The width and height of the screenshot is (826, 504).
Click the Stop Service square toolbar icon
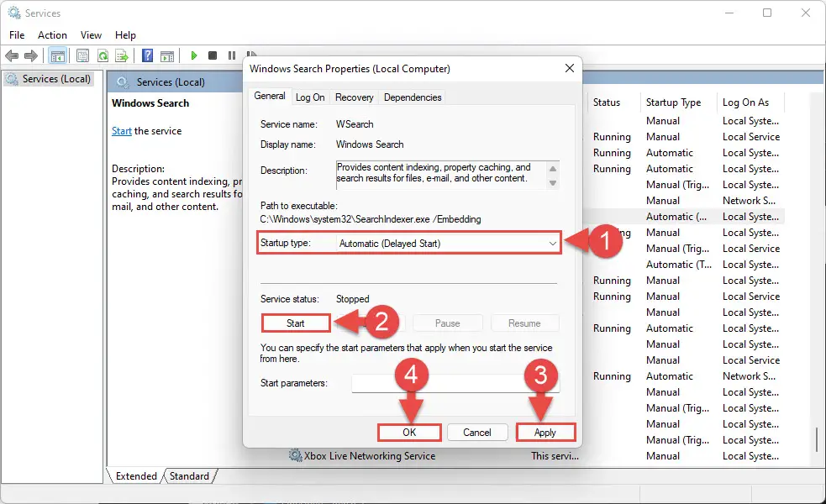(x=213, y=55)
